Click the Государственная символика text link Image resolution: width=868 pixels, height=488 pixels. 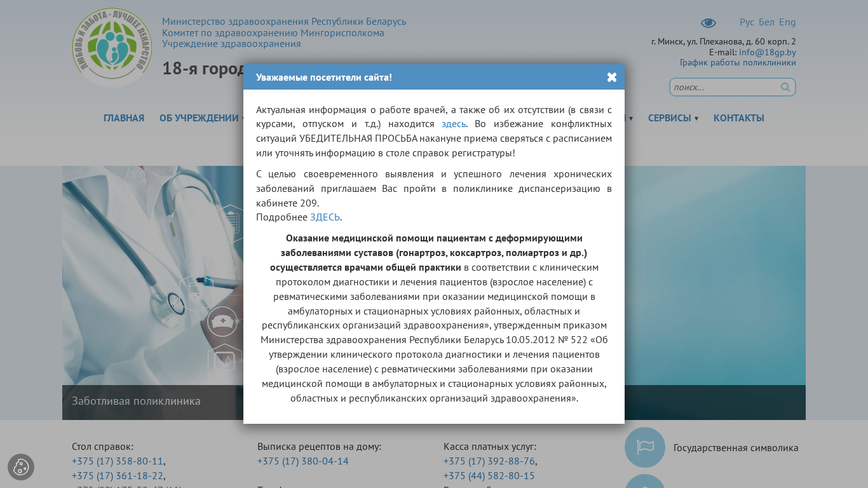(736, 448)
